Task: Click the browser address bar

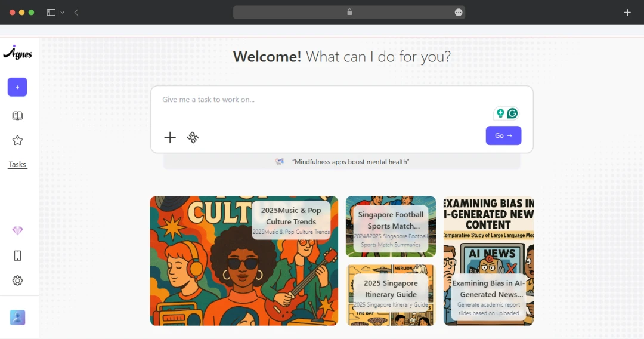Action: tap(349, 13)
